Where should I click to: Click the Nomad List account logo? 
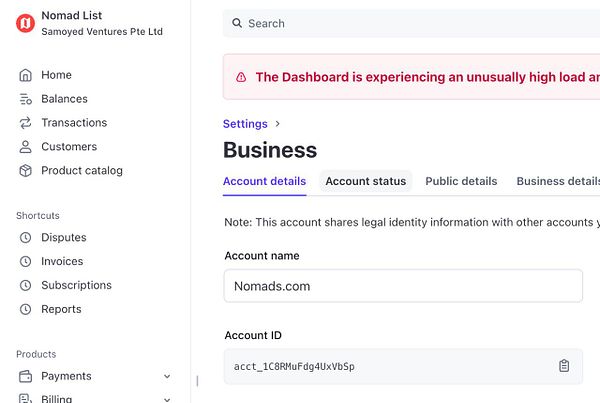(25, 23)
